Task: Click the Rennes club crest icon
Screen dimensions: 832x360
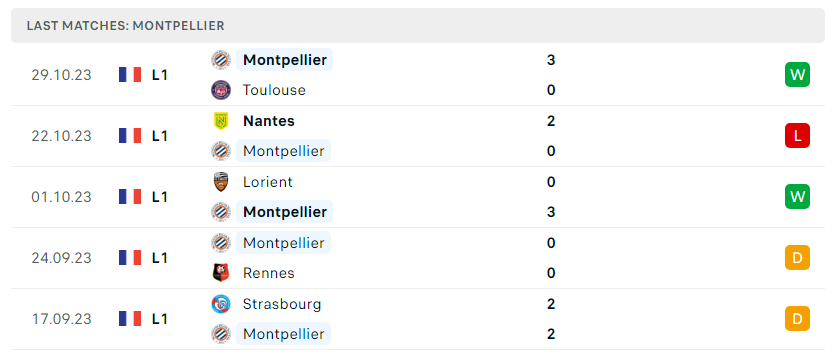Action: click(x=221, y=273)
